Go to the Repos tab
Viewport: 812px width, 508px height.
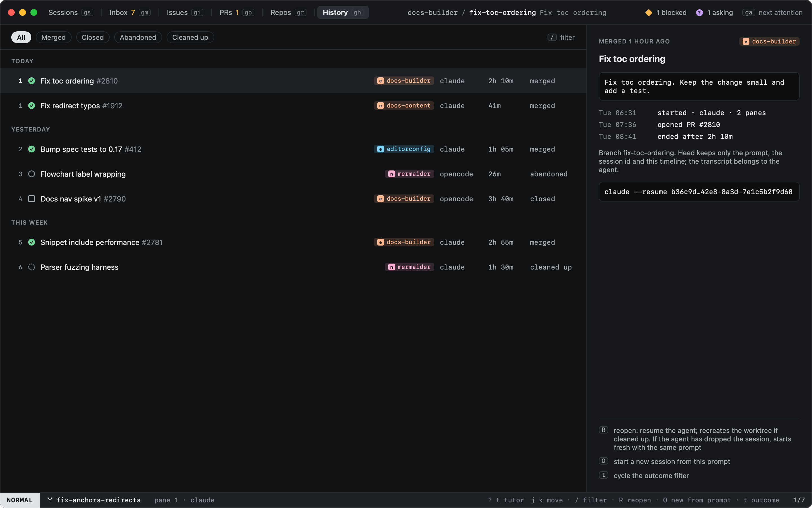coord(288,12)
